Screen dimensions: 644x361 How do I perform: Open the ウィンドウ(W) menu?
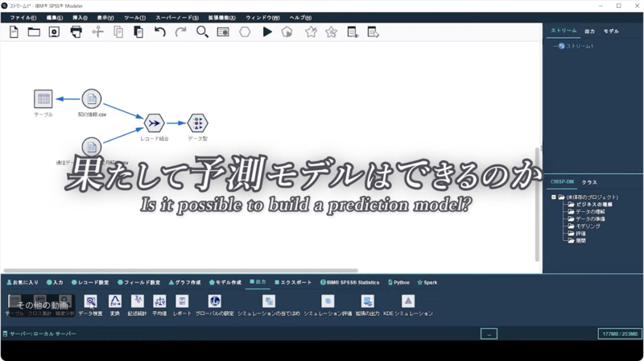[x=262, y=18]
